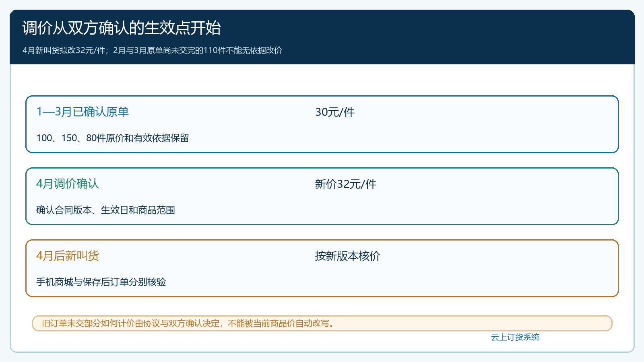The image size is (644, 362).
Task: Click the orange note about 旧订单未交部分
Action: coord(322,323)
